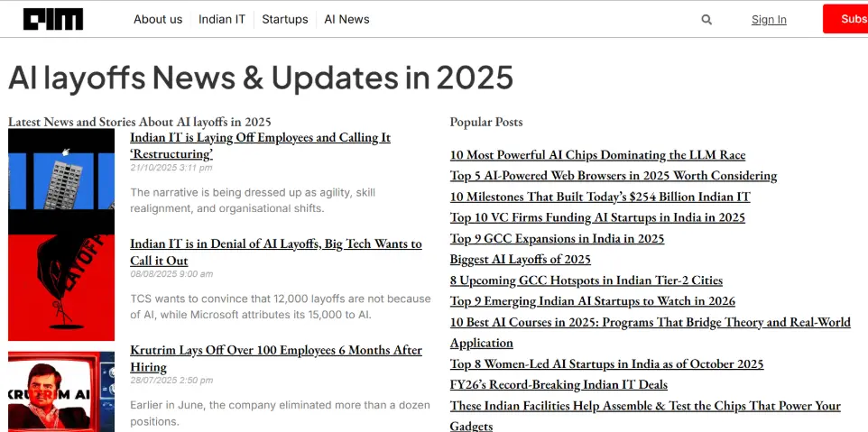Open AI News navigation item

click(x=346, y=19)
